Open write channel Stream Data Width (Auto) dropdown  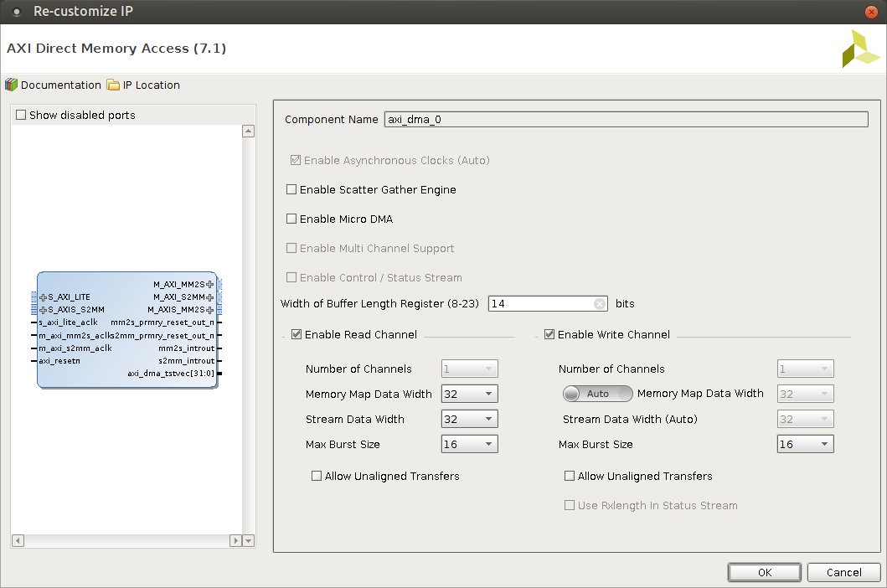tap(806, 419)
